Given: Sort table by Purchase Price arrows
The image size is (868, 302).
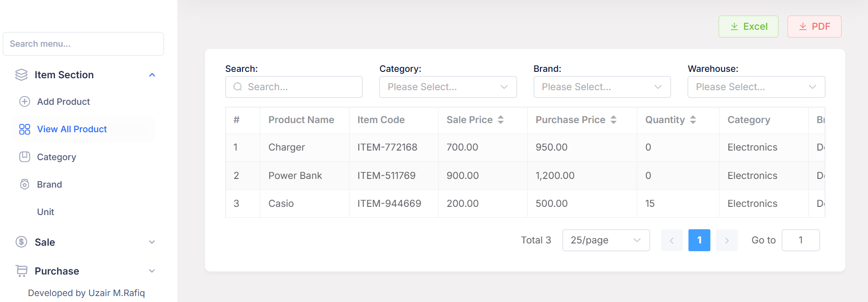Looking at the screenshot, I should click(614, 120).
